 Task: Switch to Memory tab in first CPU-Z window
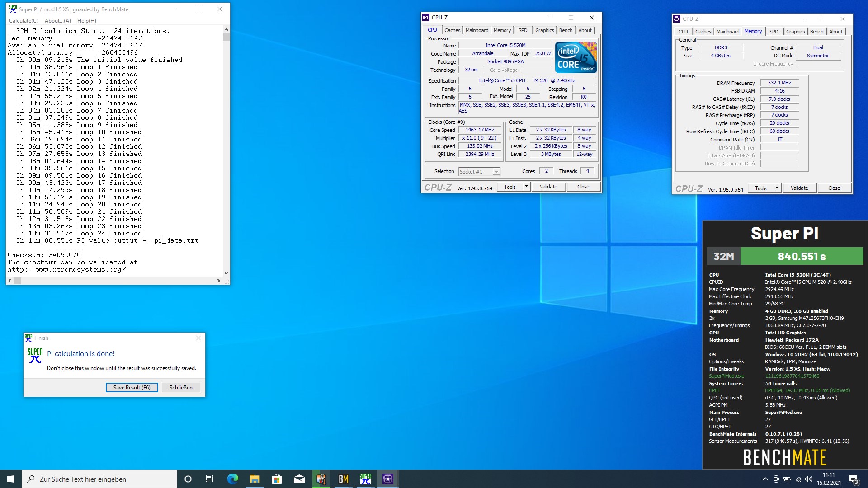coord(502,30)
